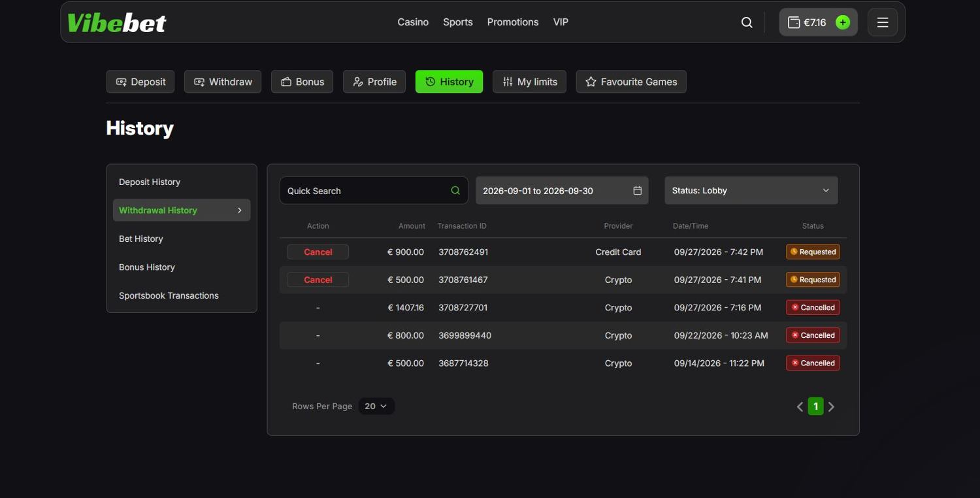Open the Favourite Games tab
The image size is (980, 498).
click(x=631, y=82)
